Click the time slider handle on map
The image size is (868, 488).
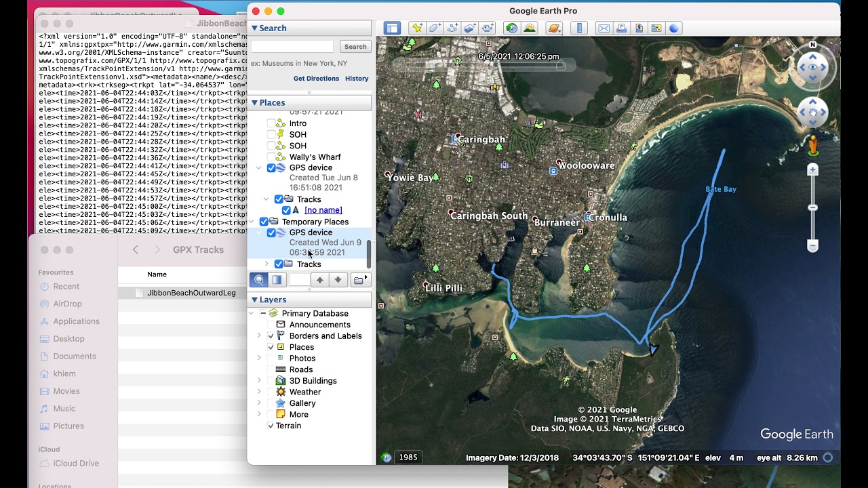[560, 66]
